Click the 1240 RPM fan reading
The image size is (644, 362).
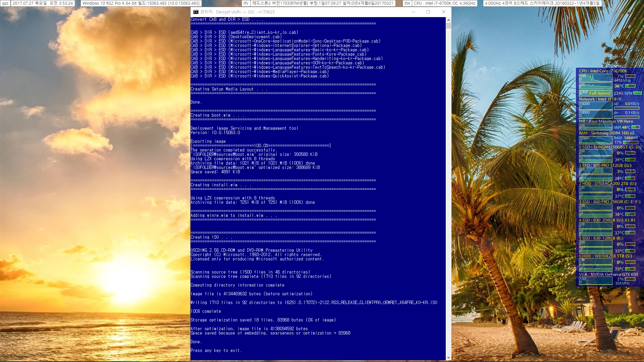pyautogui.click(x=623, y=93)
